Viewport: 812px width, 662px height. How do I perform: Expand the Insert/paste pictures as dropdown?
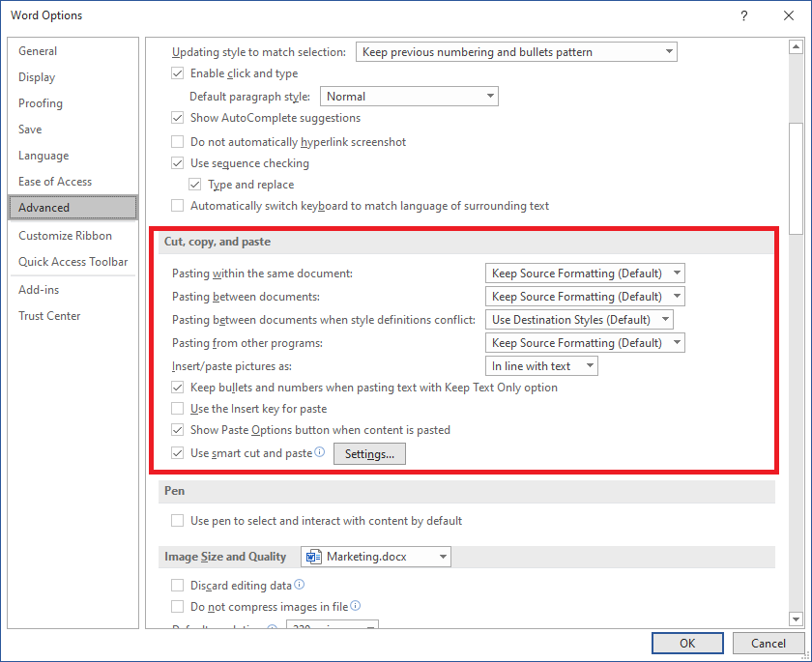tap(541, 366)
